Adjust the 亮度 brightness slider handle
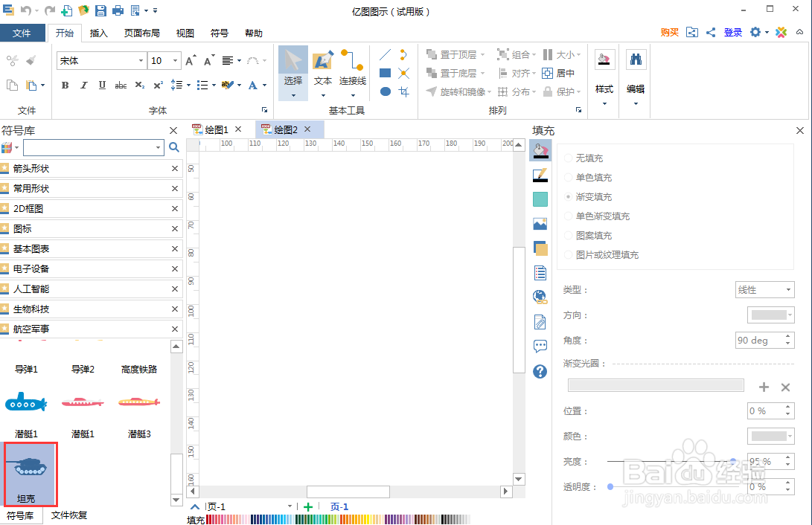812x525 pixels. [733, 461]
